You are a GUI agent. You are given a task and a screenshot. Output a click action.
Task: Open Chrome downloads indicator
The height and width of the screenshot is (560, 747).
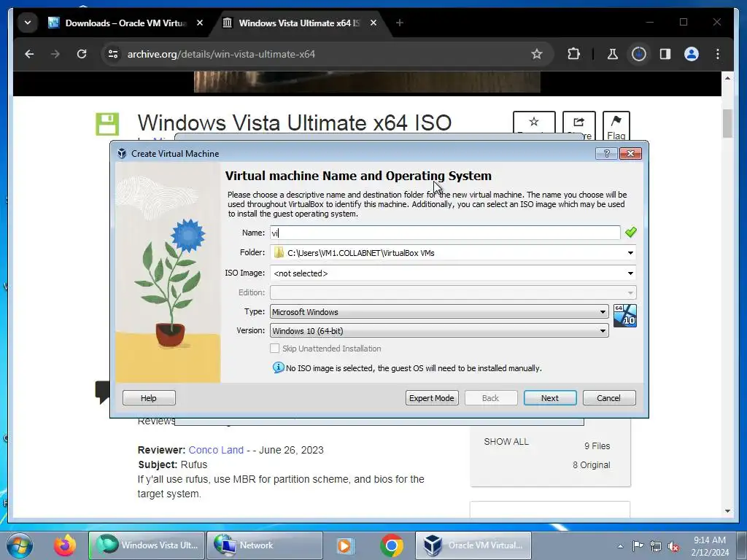[638, 54]
